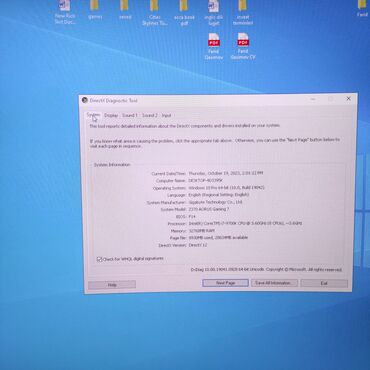Screen dimensions: 370x370
Task: Switch to the Display tab
Action: (x=111, y=115)
